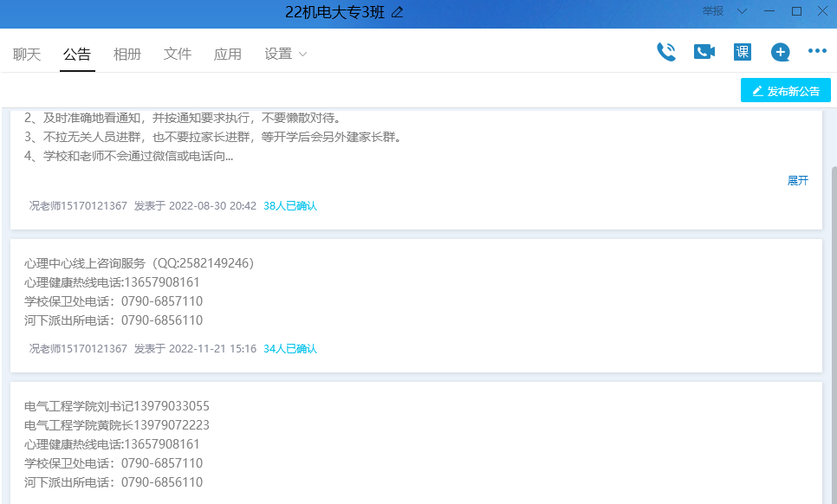Open the dropdown arrow beside 举报

coord(742,11)
